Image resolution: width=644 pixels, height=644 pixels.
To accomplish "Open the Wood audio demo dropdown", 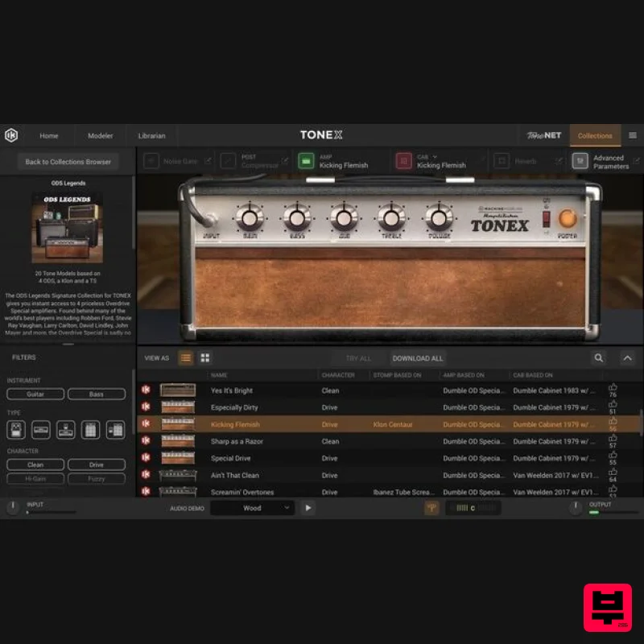I will click(x=252, y=508).
